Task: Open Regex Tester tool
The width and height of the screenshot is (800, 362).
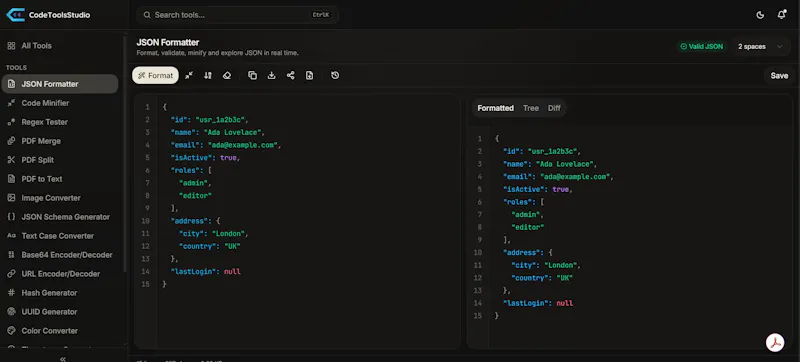Action: [60, 122]
